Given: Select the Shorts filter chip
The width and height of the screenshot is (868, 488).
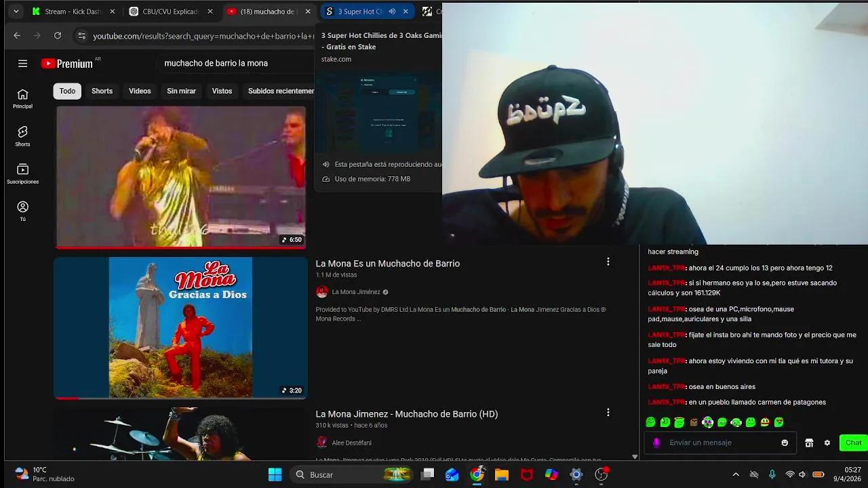Looking at the screenshot, I should point(102,91).
